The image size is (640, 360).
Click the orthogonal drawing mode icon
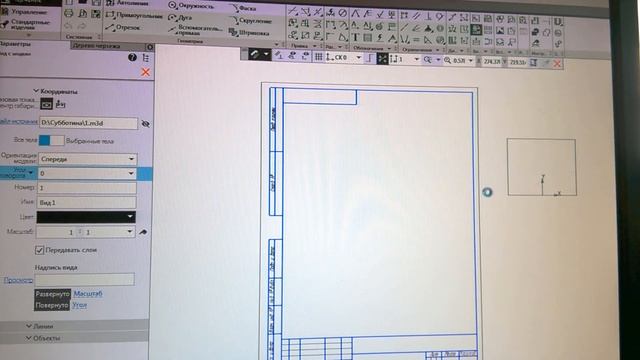pyautogui.click(x=369, y=58)
